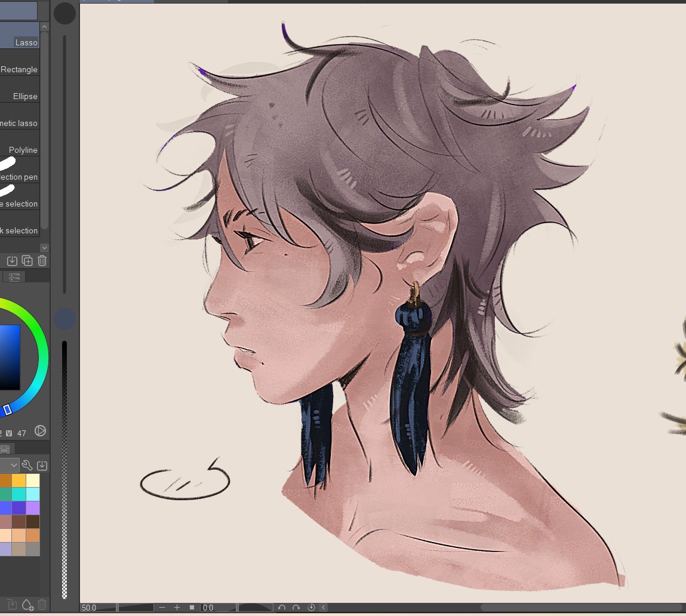
Task: Select the indigo purple palette swatch
Action: [x=19, y=508]
